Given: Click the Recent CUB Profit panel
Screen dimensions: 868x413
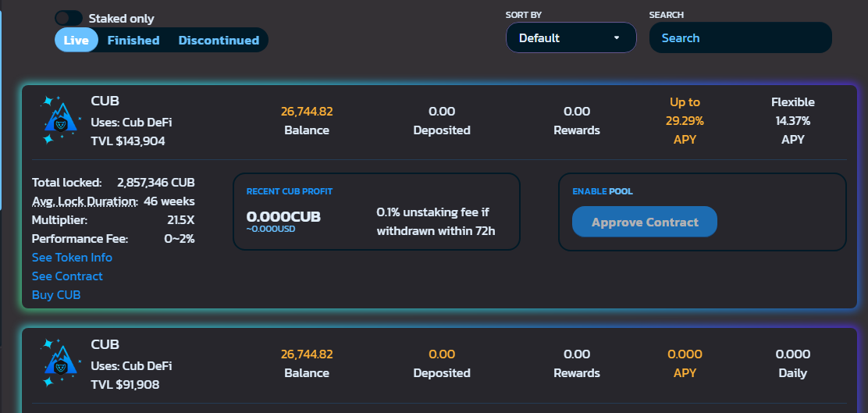Looking at the screenshot, I should (x=376, y=212).
